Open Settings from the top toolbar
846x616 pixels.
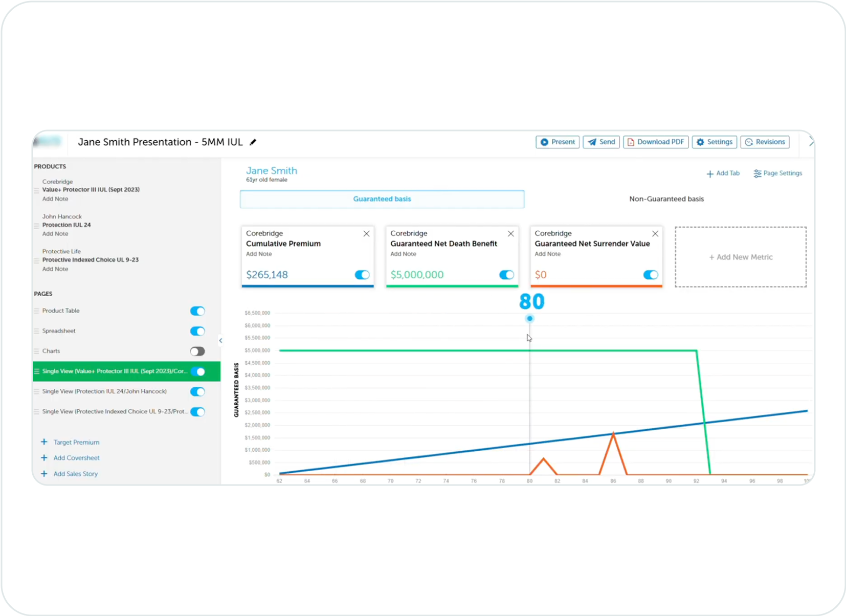(x=714, y=142)
